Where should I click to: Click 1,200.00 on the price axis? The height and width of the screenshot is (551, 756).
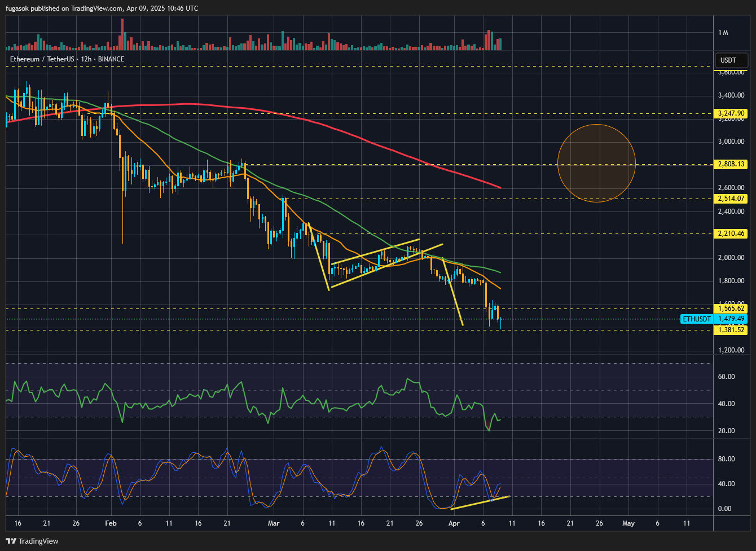[x=731, y=350]
